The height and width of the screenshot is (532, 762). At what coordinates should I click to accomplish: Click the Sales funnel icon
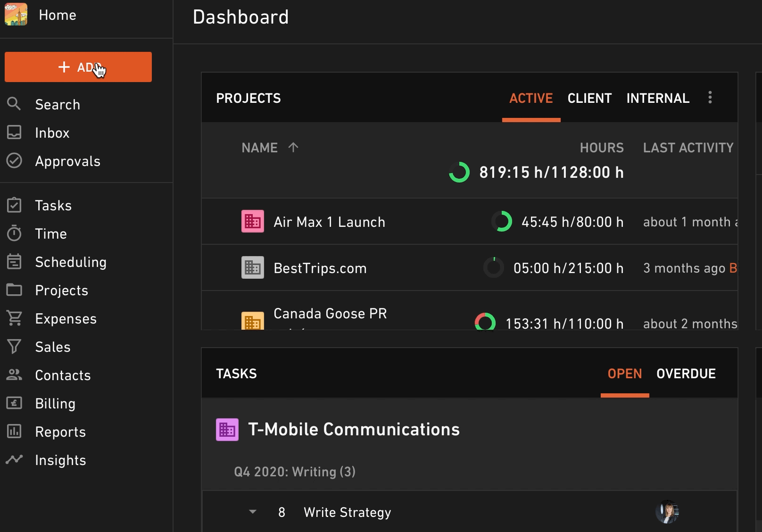pos(14,347)
